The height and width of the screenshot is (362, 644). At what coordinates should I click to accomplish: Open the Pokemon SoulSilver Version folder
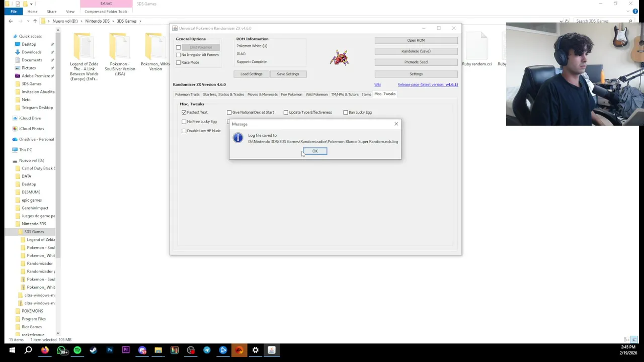pyautogui.click(x=120, y=54)
